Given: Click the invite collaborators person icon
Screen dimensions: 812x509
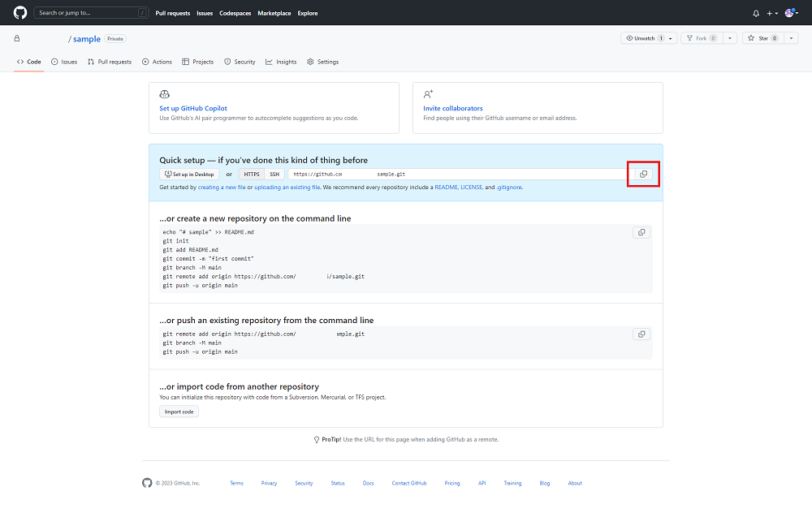Looking at the screenshot, I should 428,94.
